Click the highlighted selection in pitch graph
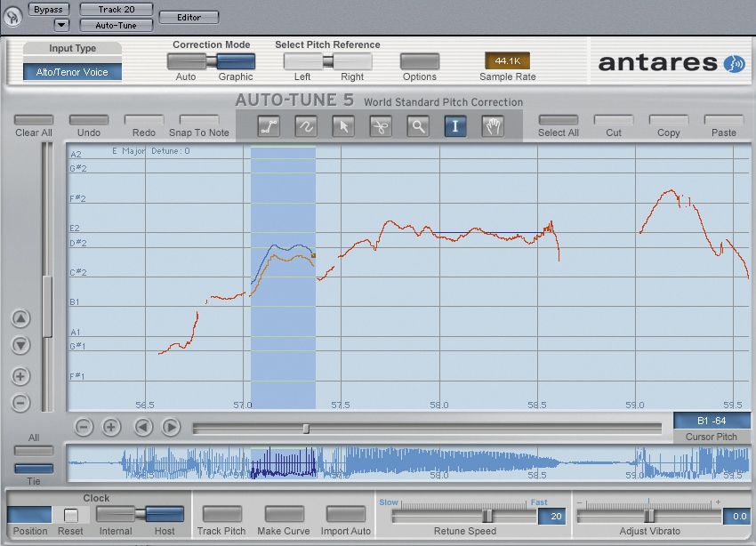 pyautogui.click(x=283, y=278)
